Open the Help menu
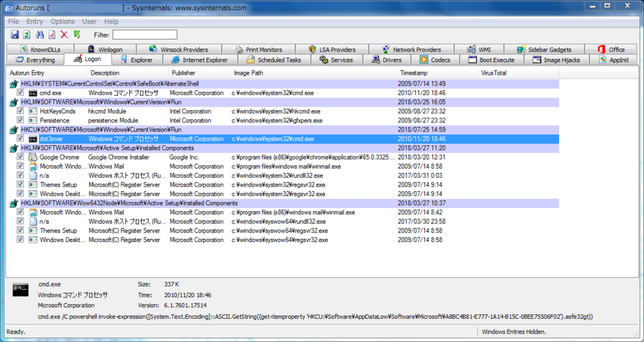This screenshot has height=342, width=644. (111, 21)
